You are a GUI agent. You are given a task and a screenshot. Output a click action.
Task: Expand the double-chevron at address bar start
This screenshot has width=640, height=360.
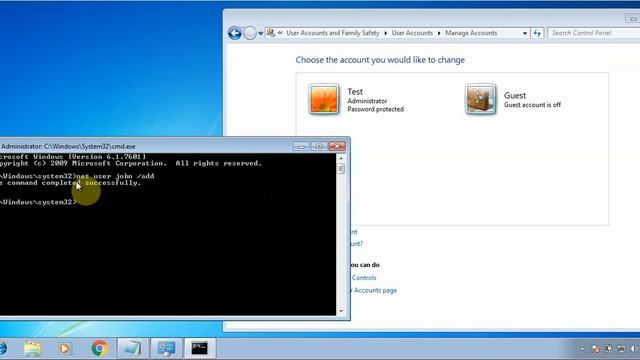click(x=280, y=33)
